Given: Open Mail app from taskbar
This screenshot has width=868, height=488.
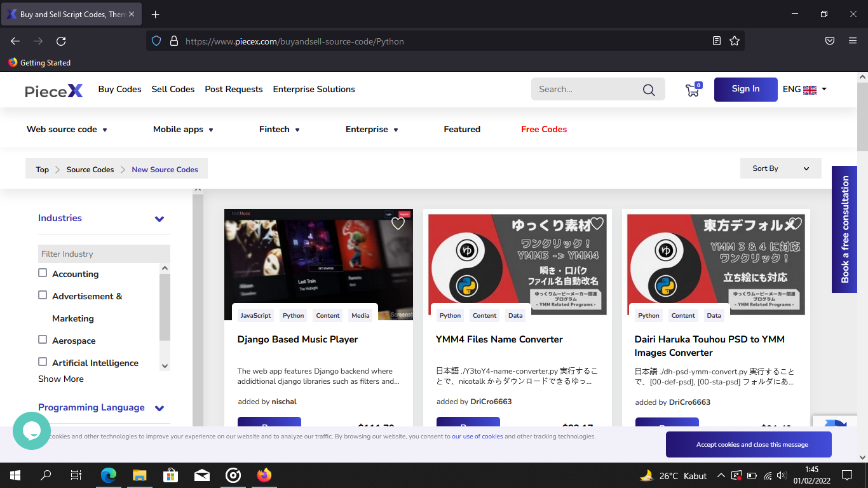Looking at the screenshot, I should point(202,475).
